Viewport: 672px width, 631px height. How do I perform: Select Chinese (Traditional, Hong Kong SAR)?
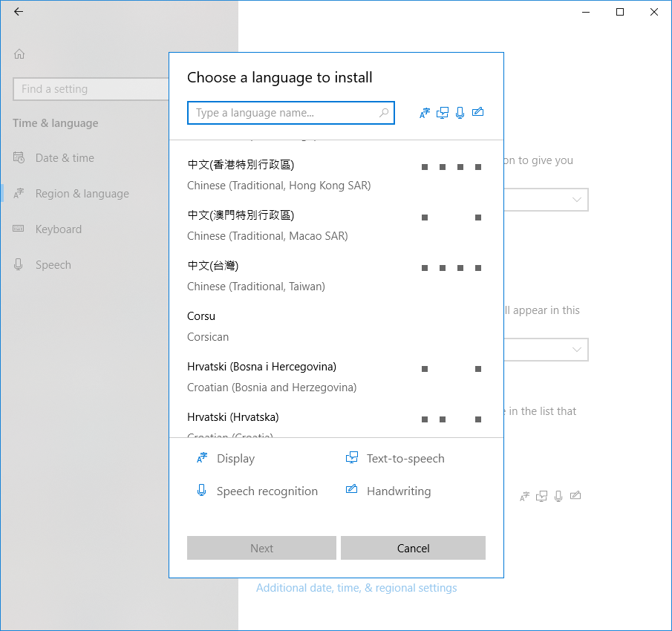tap(336, 175)
